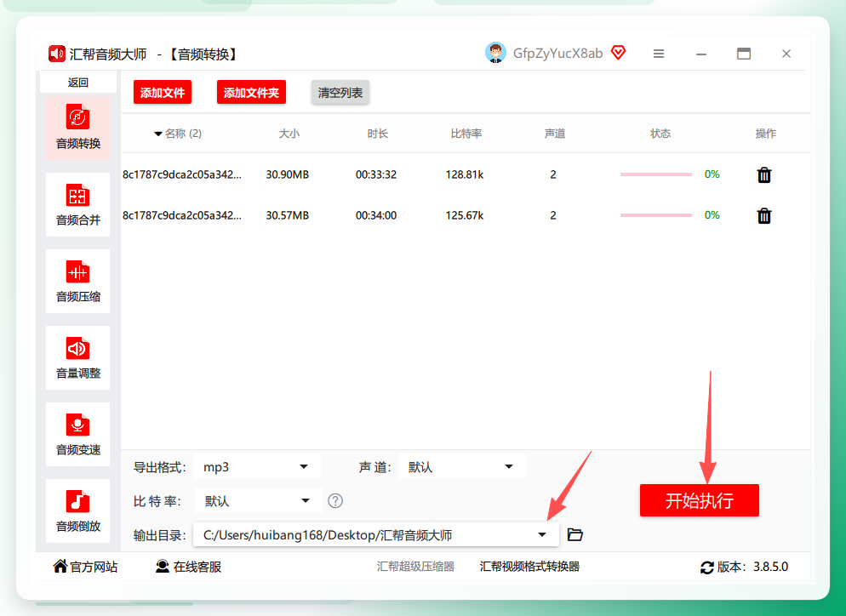Click 添加文件夹 button

pos(251,92)
